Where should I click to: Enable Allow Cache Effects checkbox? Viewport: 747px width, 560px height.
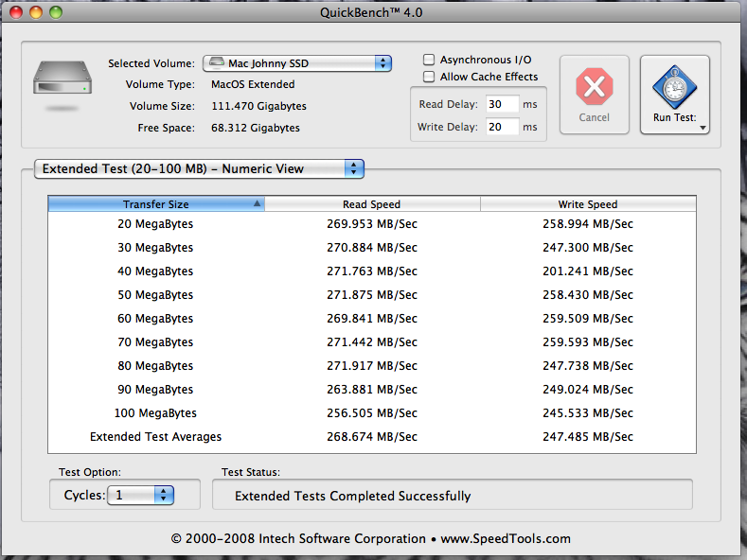429,77
